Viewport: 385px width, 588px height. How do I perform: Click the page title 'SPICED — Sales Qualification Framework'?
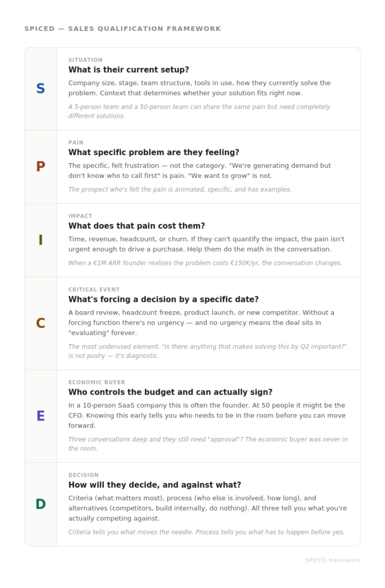[x=122, y=29]
